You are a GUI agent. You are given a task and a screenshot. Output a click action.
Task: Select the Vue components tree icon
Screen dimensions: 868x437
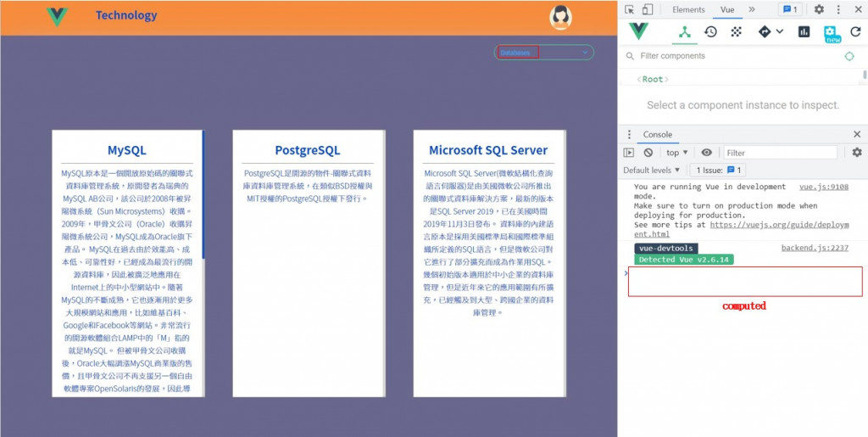click(685, 32)
